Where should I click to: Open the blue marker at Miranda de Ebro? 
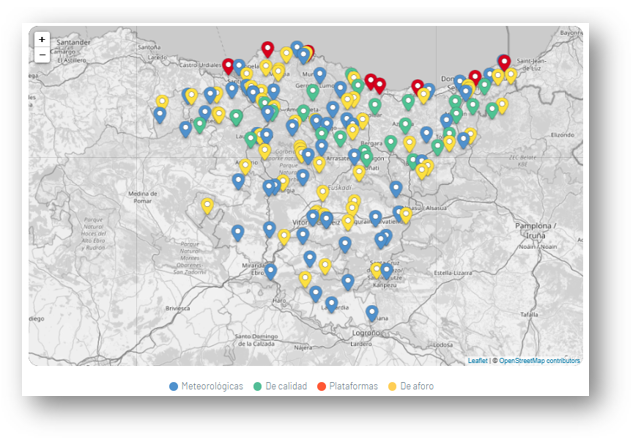(x=270, y=271)
